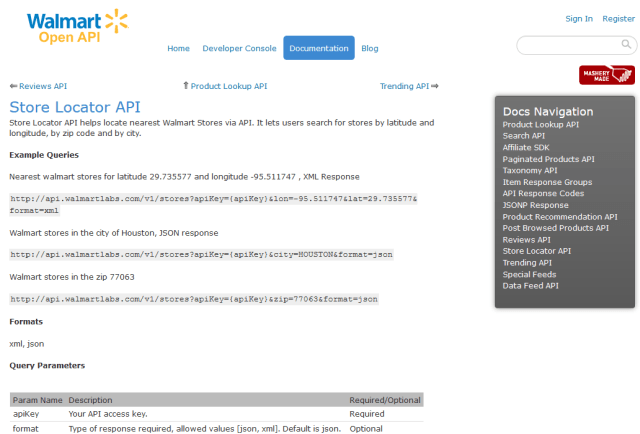Click the 'xml, json' formats text

27,344
